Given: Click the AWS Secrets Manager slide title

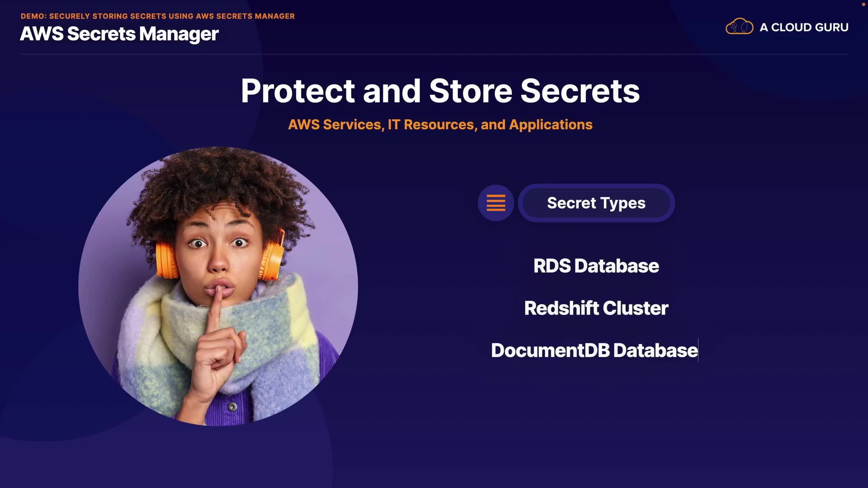Looking at the screenshot, I should pyautogui.click(x=119, y=34).
